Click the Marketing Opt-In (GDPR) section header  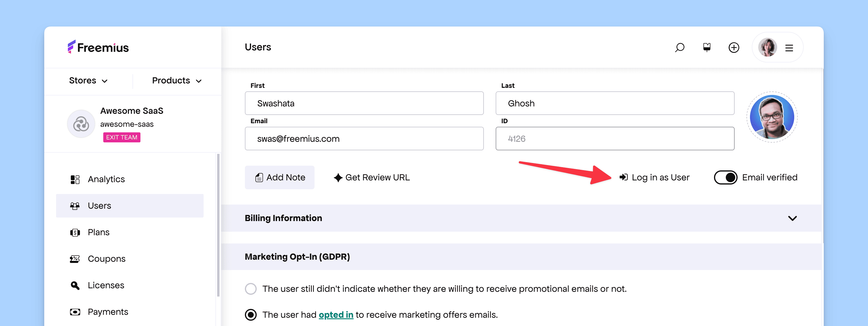(521, 257)
